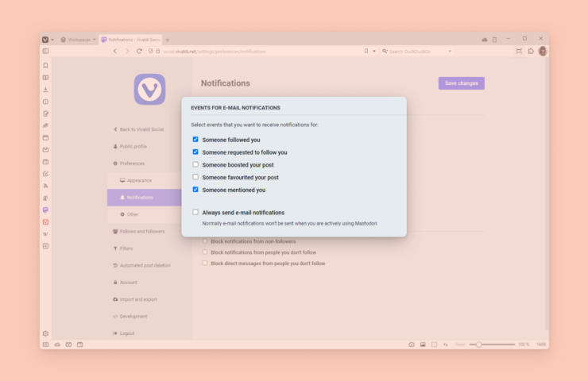Open Other preferences
Viewport: 588px width, 381px height.
coord(130,214)
